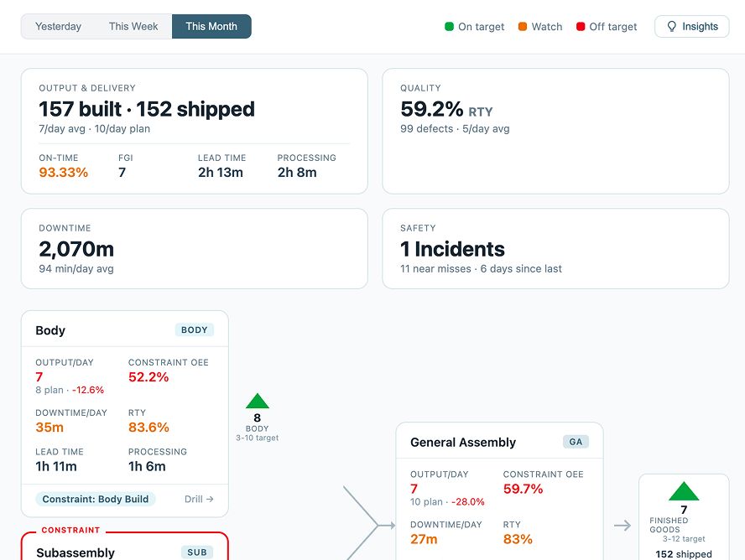Click the green On target status dot
745x560 pixels.
tap(448, 26)
